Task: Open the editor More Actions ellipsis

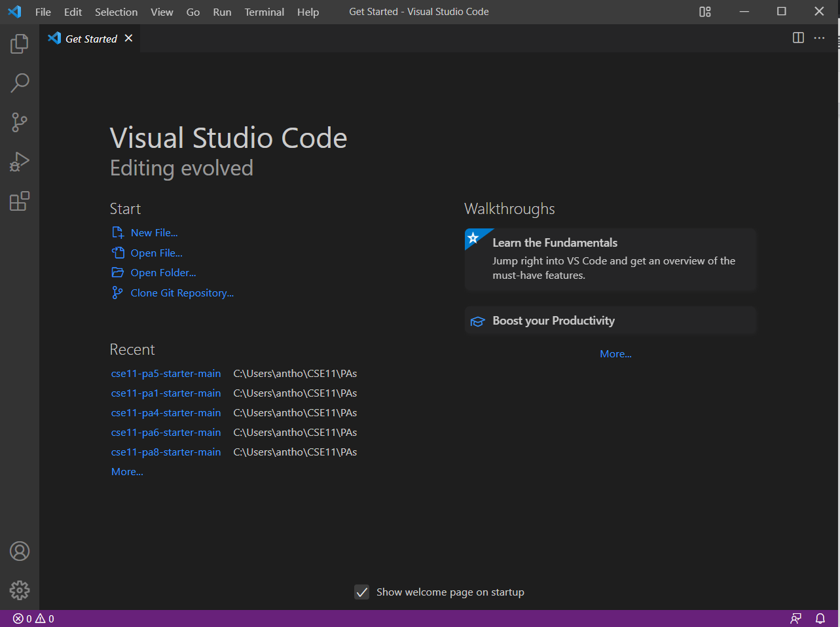Action: click(819, 38)
